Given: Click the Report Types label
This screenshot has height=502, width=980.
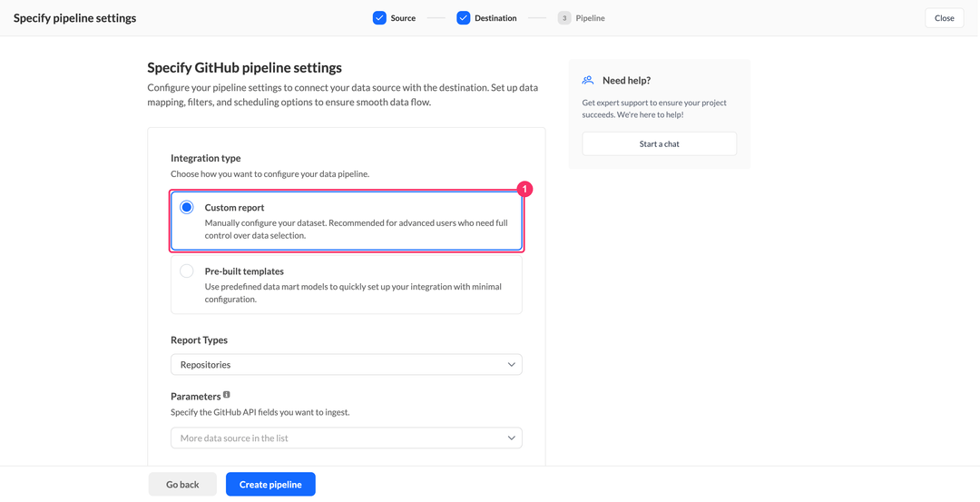Looking at the screenshot, I should pyautogui.click(x=200, y=340).
